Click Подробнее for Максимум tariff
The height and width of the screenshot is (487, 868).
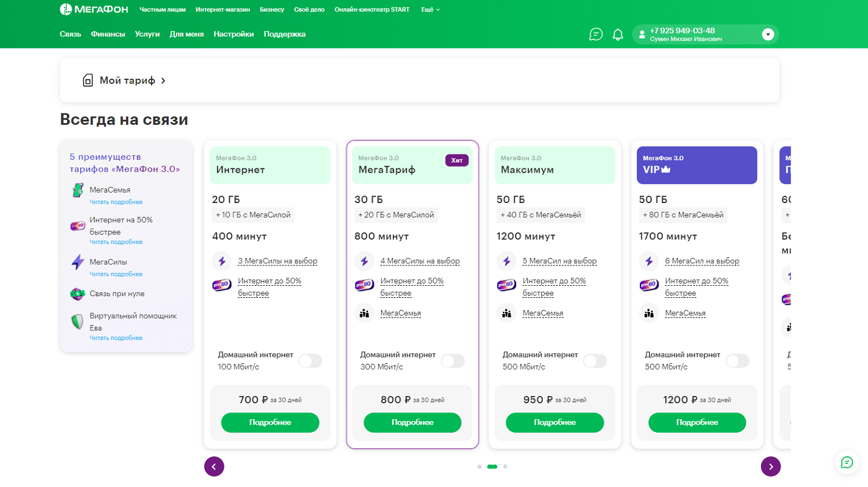(555, 423)
